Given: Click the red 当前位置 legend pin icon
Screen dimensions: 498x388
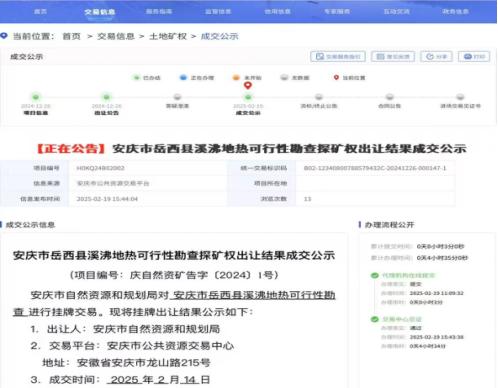Looking at the screenshot, I should pos(336,77).
